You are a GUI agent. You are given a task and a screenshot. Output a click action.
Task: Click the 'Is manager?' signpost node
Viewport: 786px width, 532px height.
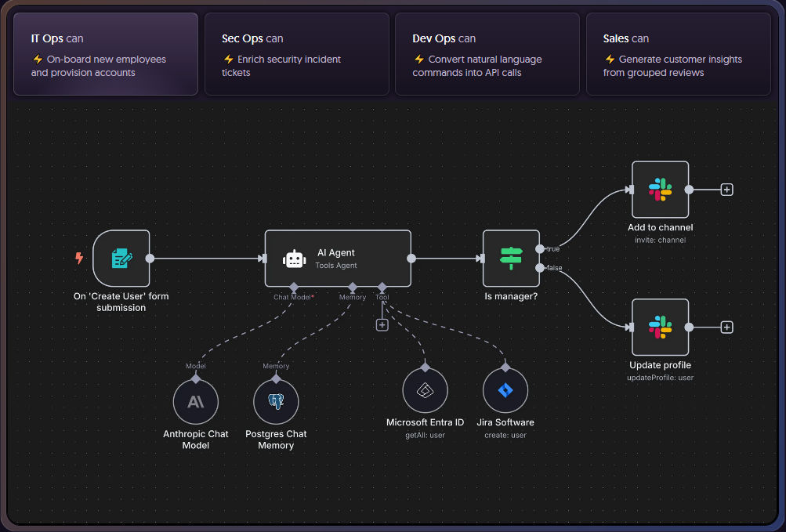511,258
